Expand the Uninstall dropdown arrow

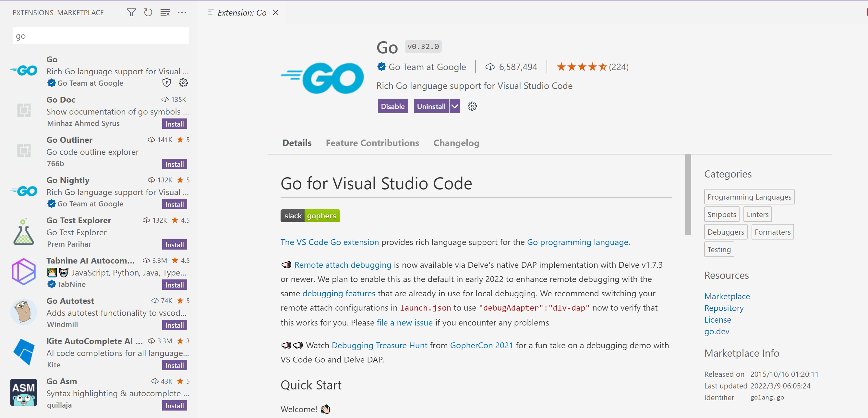[x=454, y=106]
